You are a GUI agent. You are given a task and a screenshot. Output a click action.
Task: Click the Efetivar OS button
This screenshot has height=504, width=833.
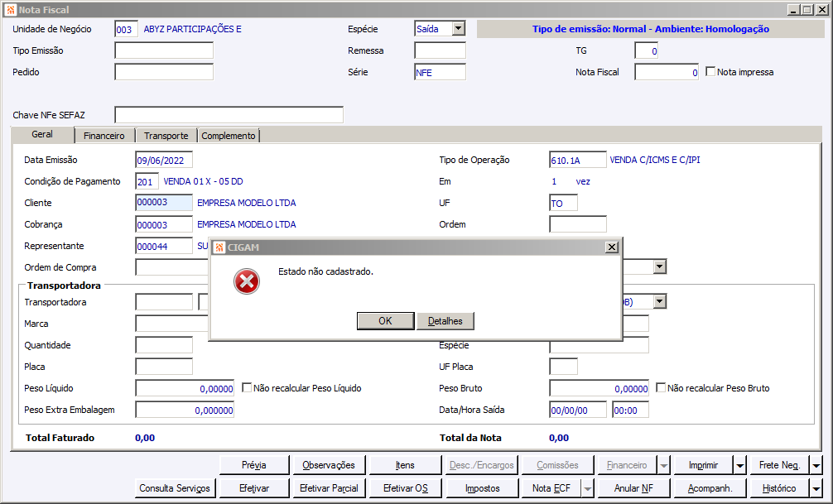point(406,488)
